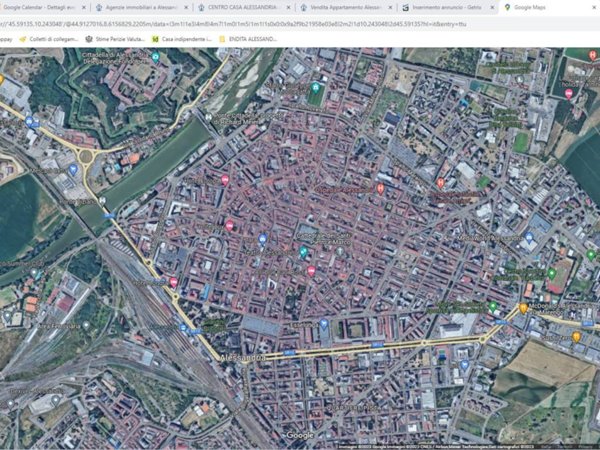Close the Google Maps tab
The width and height of the screenshot is (600, 450).
(594, 7)
